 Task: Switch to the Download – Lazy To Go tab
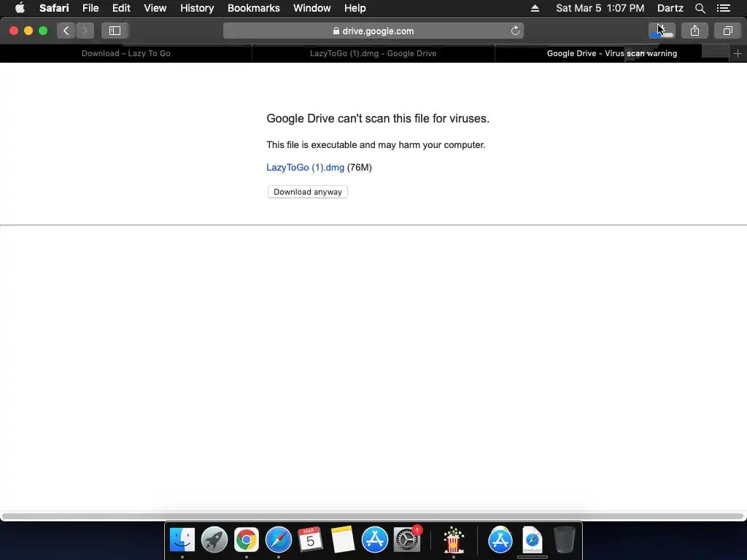click(125, 54)
